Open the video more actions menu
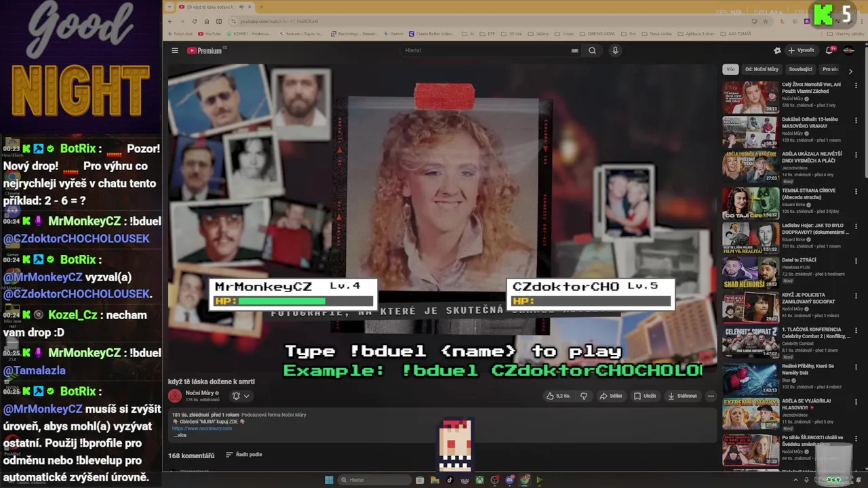868x488 pixels. [711, 396]
